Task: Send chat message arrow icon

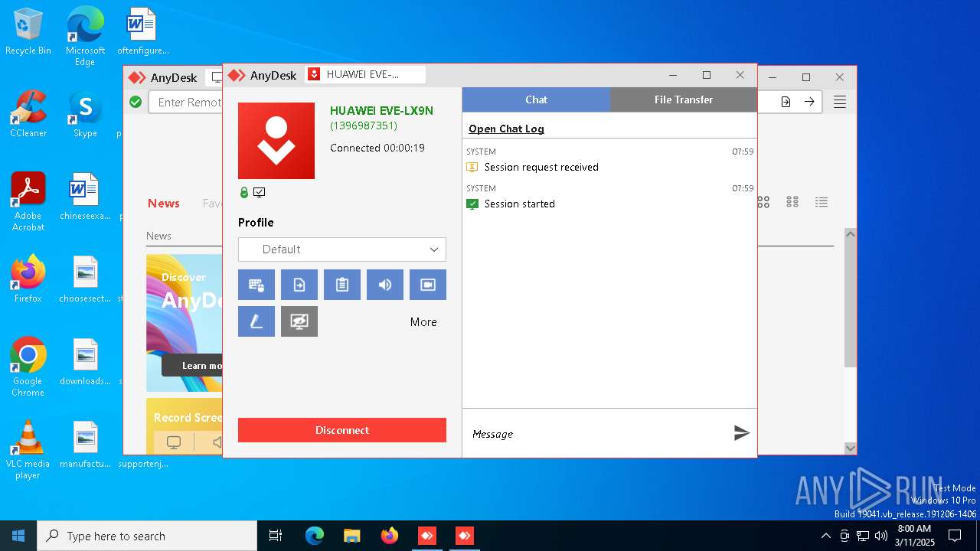Action: [x=741, y=433]
